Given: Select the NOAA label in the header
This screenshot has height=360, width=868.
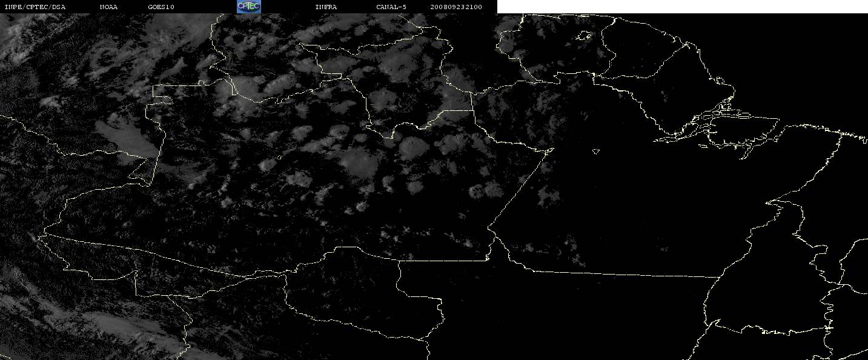Looking at the screenshot, I should [109, 7].
